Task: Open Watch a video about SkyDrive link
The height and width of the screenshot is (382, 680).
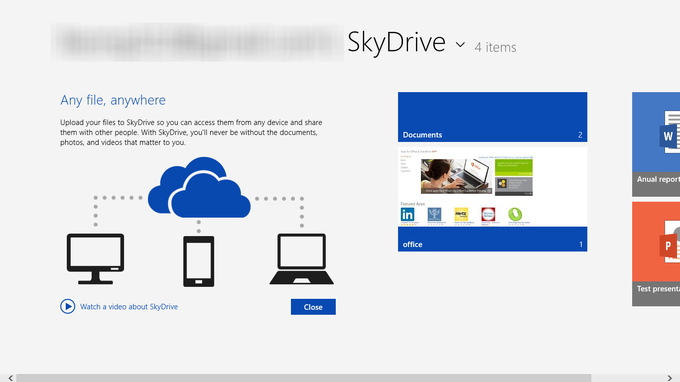Action: tap(129, 307)
